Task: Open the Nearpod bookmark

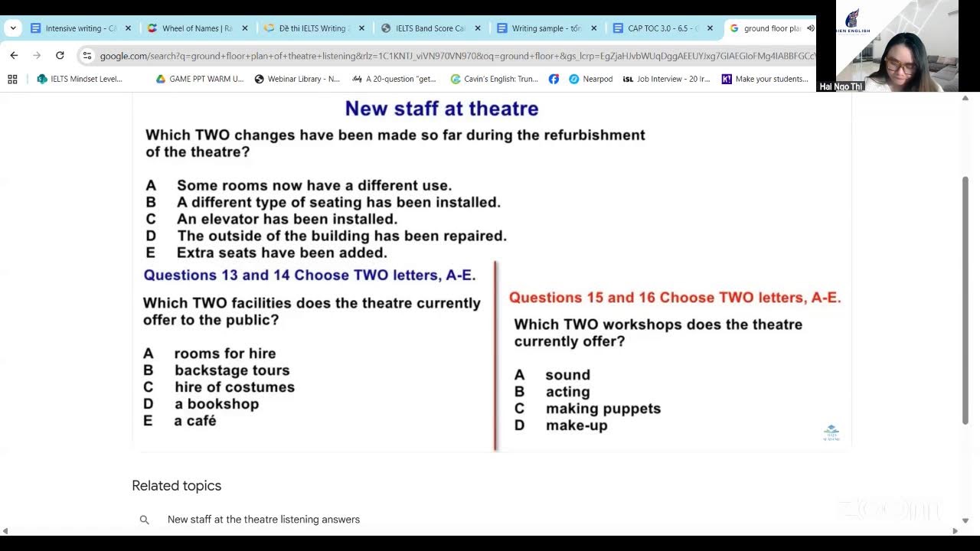Action: click(x=591, y=79)
